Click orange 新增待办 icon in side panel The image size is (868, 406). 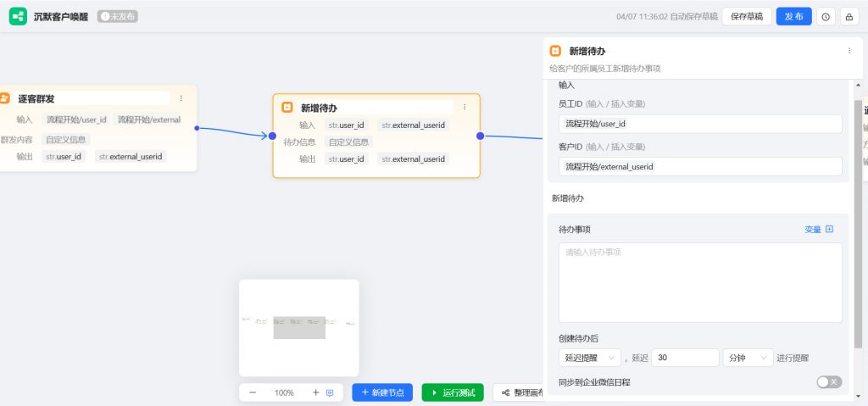tap(554, 51)
